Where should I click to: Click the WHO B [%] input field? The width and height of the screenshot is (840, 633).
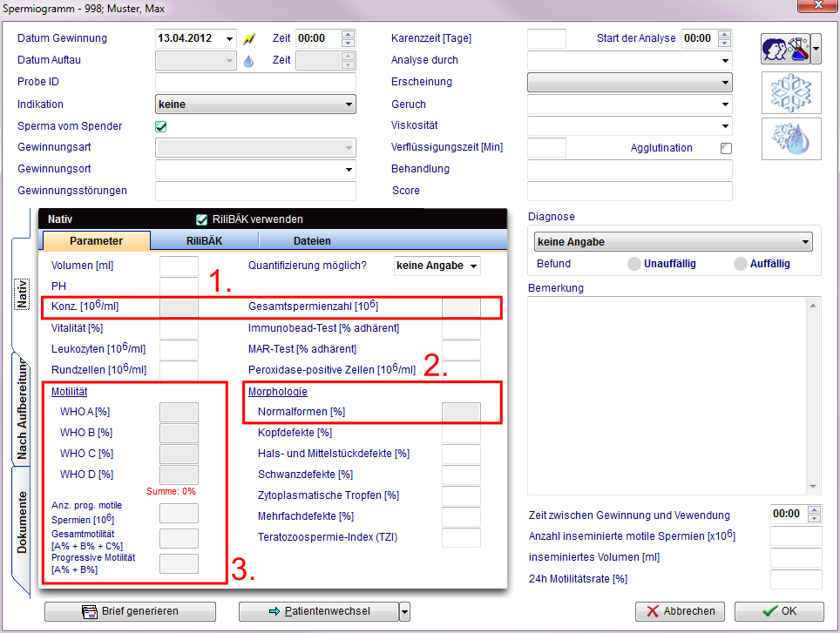click(x=179, y=434)
